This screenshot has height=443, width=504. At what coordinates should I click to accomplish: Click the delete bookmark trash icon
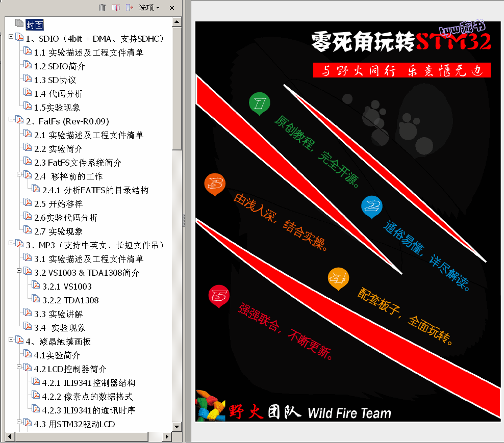pyautogui.click(x=102, y=8)
